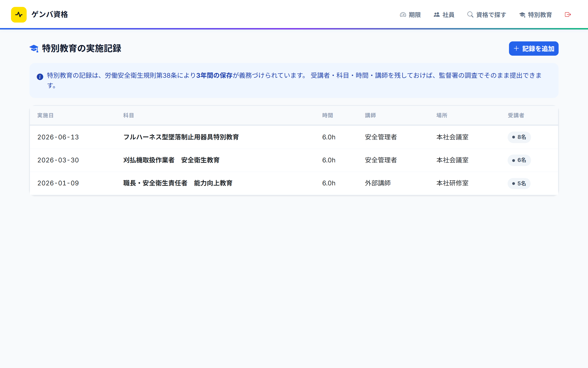The image size is (588, 368).
Task: Click the logout icon in header
Action: click(568, 14)
